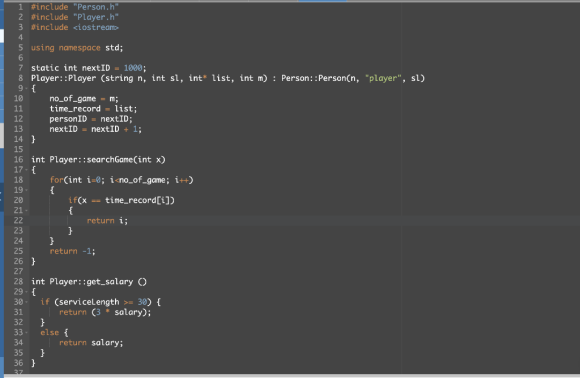The image size is (580, 378).
Task: Collapse the fold arrow at line 9
Action: (26, 88)
